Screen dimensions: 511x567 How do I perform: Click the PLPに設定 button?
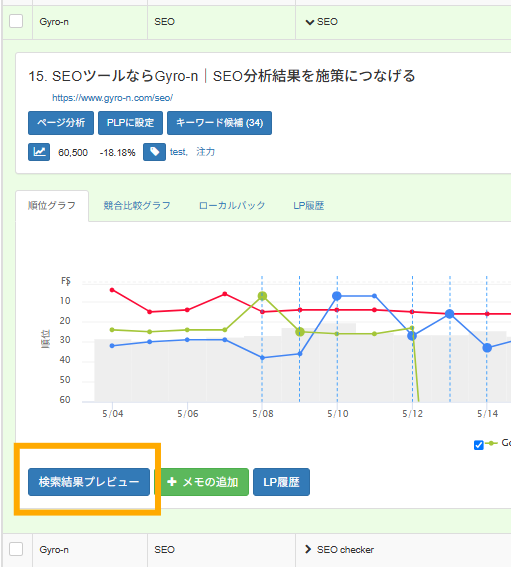click(x=130, y=123)
